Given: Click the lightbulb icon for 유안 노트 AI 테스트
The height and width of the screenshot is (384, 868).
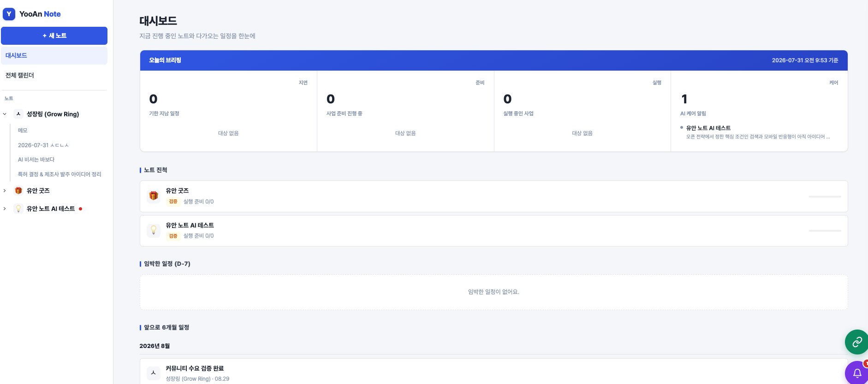Looking at the screenshot, I should 18,209.
